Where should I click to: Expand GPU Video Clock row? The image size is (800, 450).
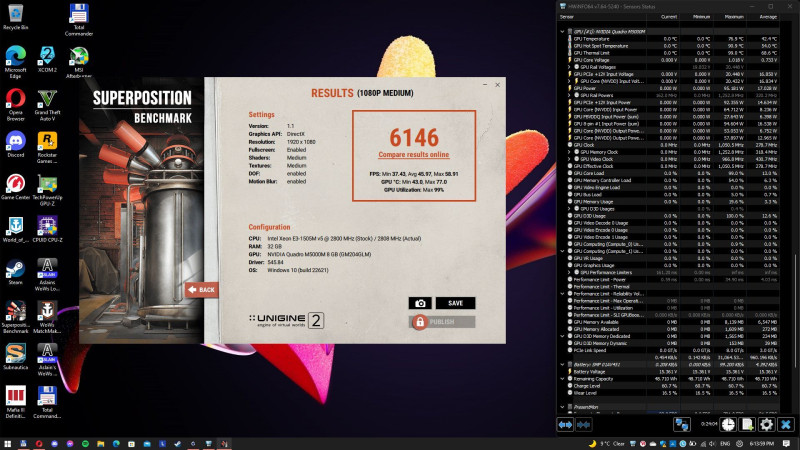point(569,159)
